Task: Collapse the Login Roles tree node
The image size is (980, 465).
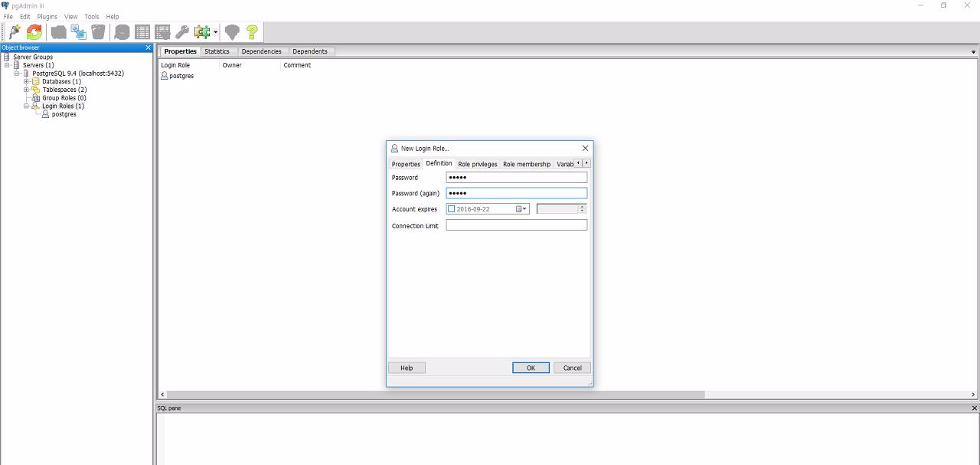Action: (x=27, y=106)
